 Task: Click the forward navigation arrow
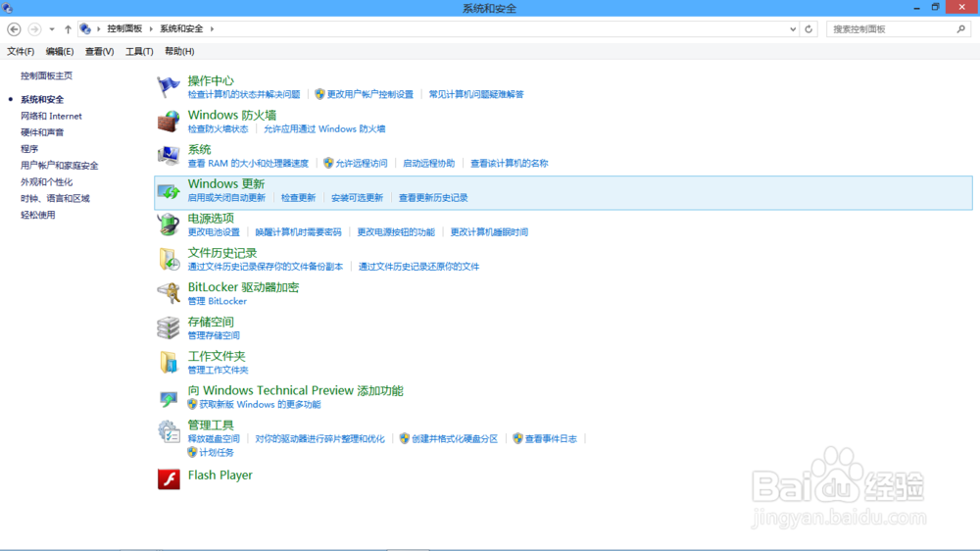click(x=34, y=28)
